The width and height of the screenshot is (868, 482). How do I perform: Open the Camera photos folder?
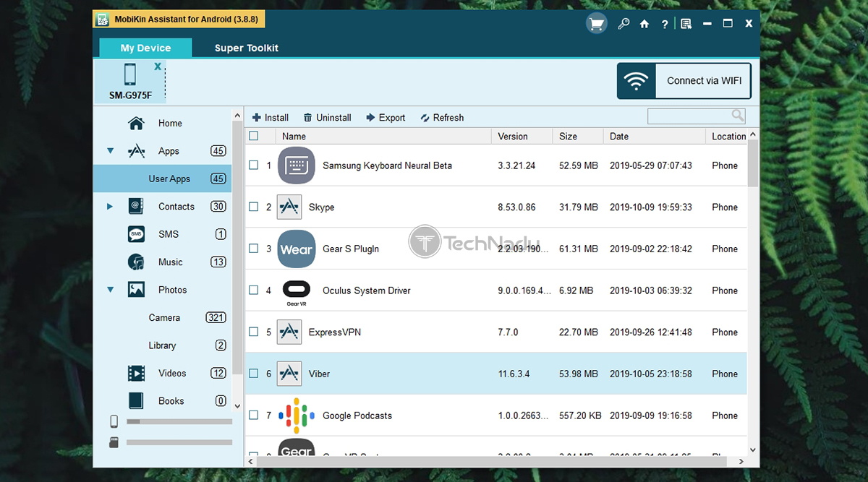(x=164, y=318)
